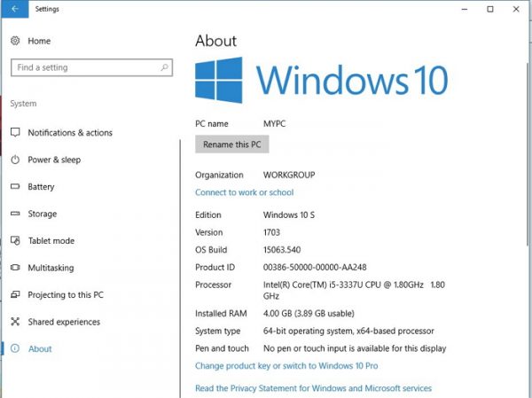Click the Projecting to this PC icon
Screen dimensions: 532x398
pyautogui.click(x=15, y=294)
